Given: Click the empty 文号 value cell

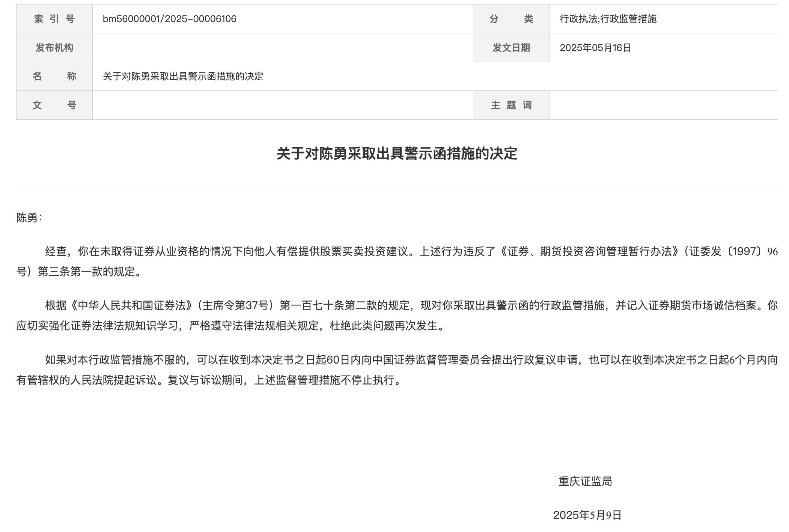Looking at the screenshot, I should pyautogui.click(x=282, y=105).
